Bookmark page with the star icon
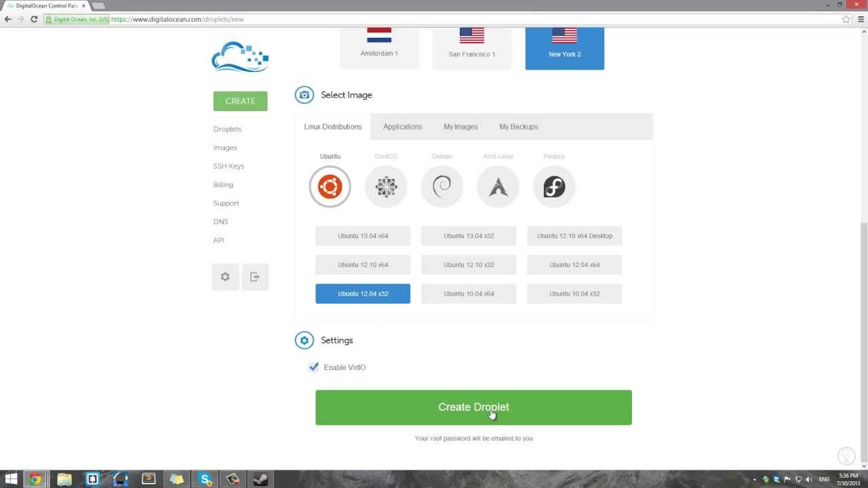Image resolution: width=868 pixels, height=488 pixels. pyautogui.click(x=846, y=19)
